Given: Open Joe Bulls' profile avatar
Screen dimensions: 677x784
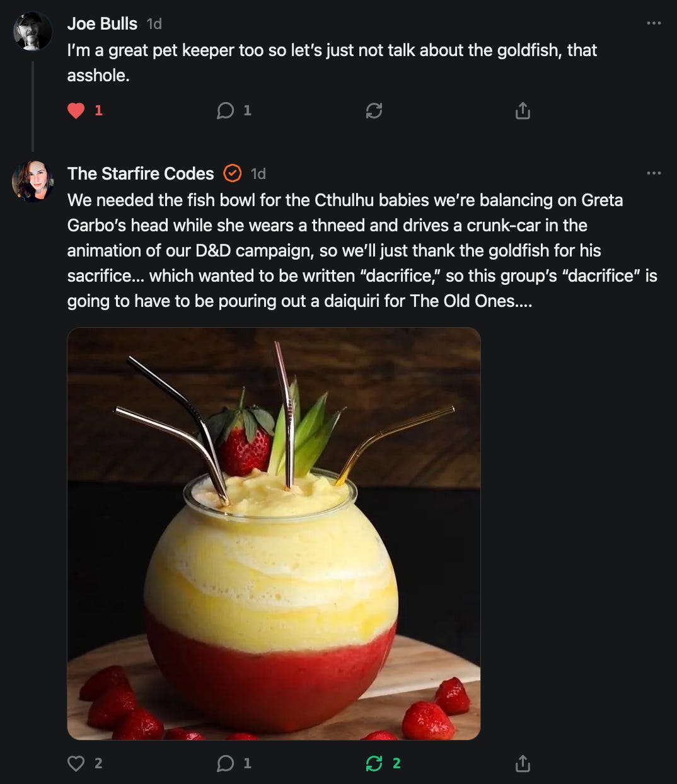Looking at the screenshot, I should [33, 31].
